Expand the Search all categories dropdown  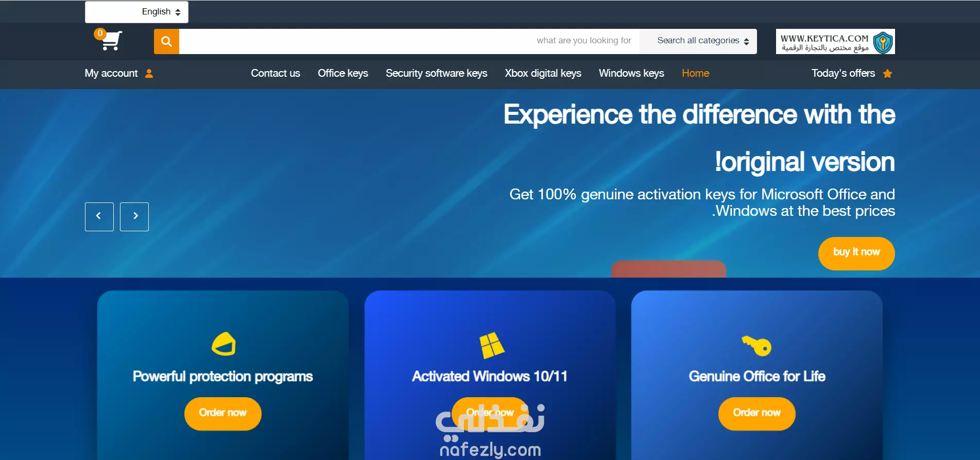coord(698,41)
